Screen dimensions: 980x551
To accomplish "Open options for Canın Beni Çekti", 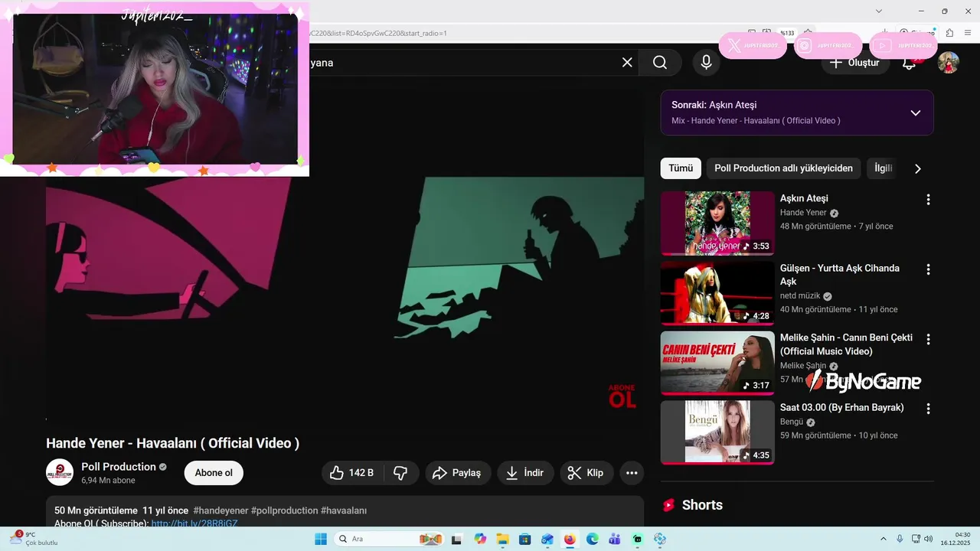I will 928,339.
